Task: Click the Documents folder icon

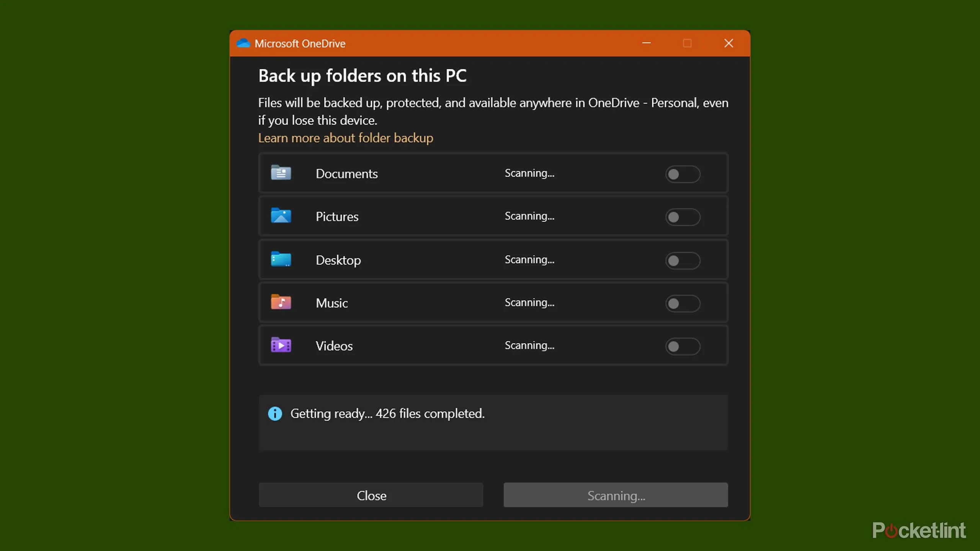Action: [281, 173]
